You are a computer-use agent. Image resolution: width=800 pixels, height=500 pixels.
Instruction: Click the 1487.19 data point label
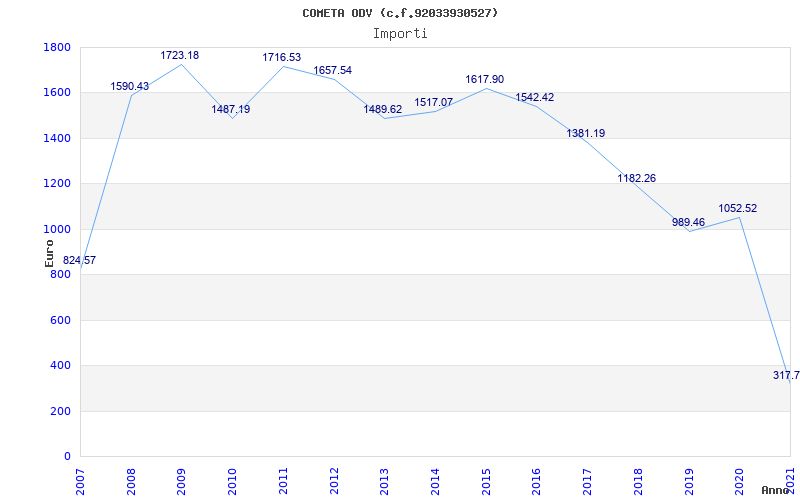point(231,110)
